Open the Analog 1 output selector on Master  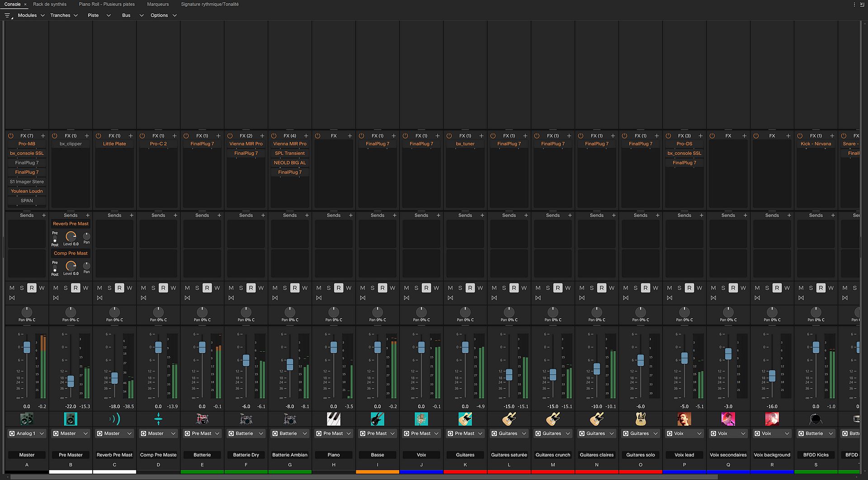click(x=27, y=433)
